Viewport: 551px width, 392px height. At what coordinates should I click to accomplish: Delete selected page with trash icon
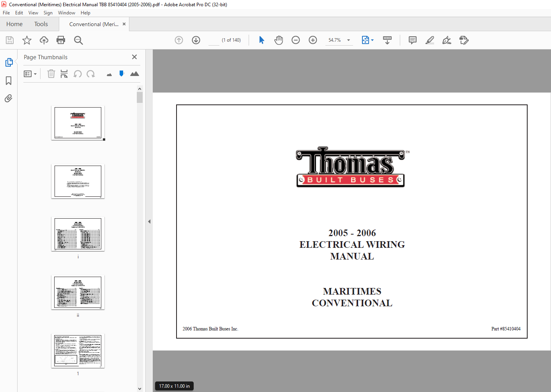pyautogui.click(x=51, y=74)
